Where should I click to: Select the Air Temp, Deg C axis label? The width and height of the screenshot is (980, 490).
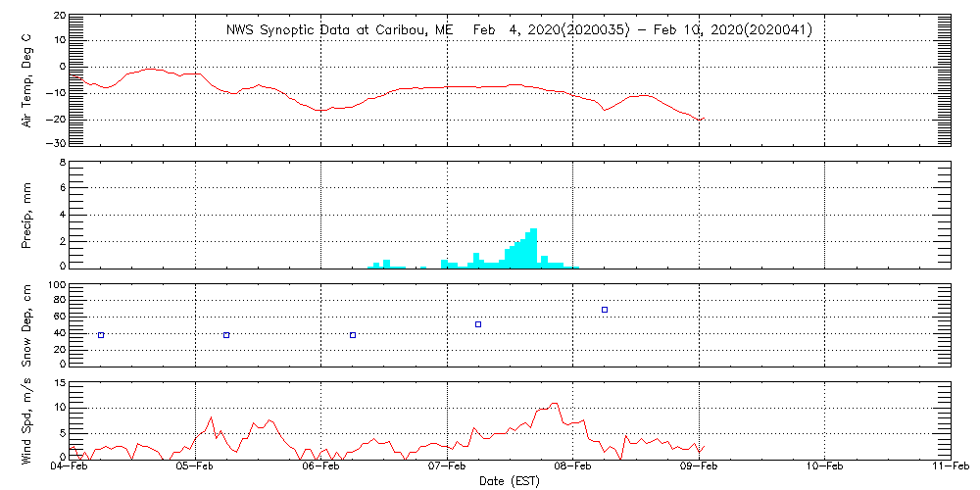point(26,78)
